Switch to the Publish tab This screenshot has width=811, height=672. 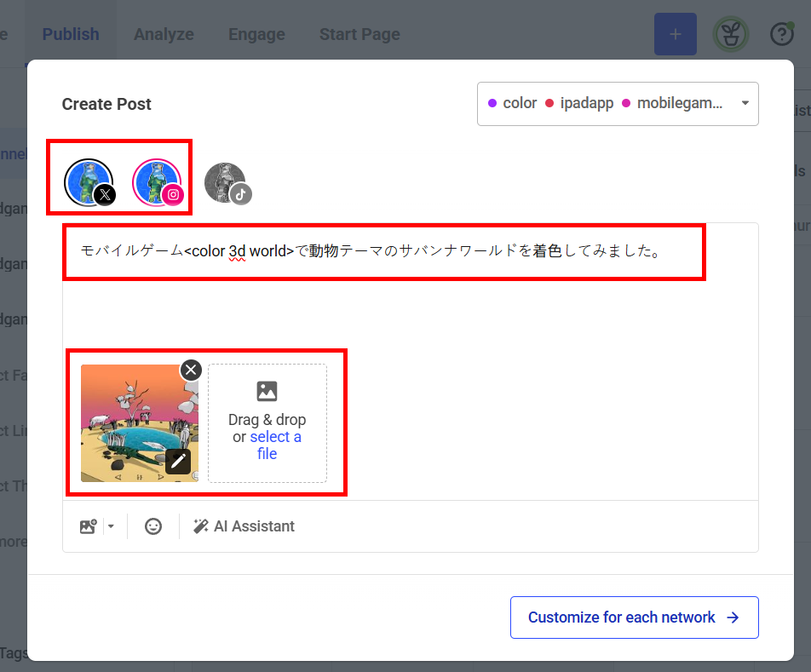click(71, 34)
